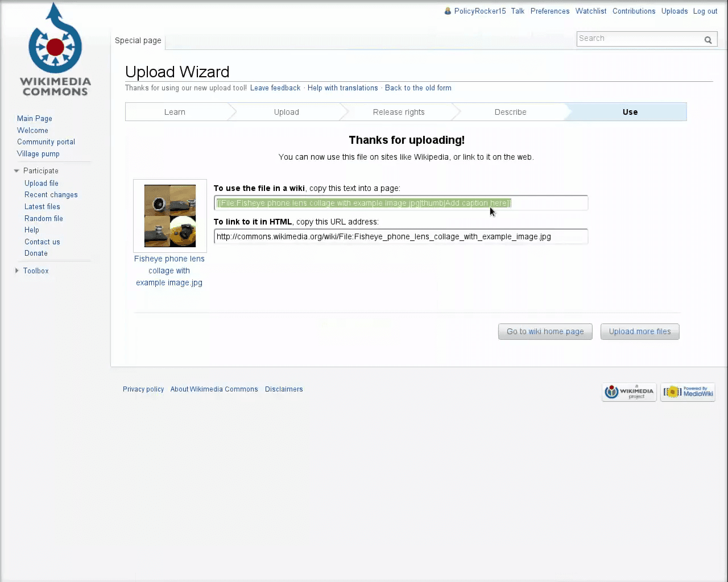The width and height of the screenshot is (728, 582).
Task: Open Random file in sidebar
Action: pyautogui.click(x=44, y=218)
